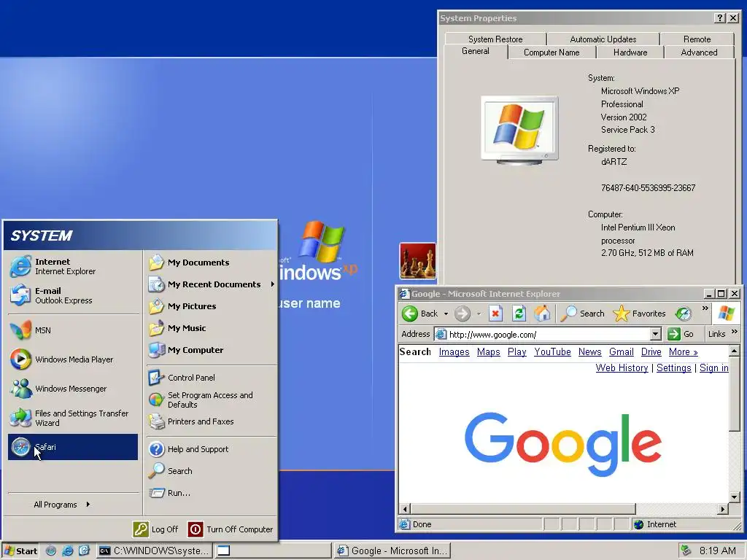Open the Web History link
Screen dimensions: 747x560
click(622, 368)
